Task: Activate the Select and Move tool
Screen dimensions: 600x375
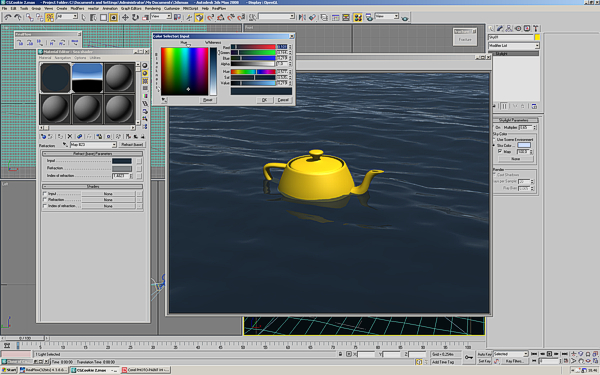Action: click(x=125, y=17)
